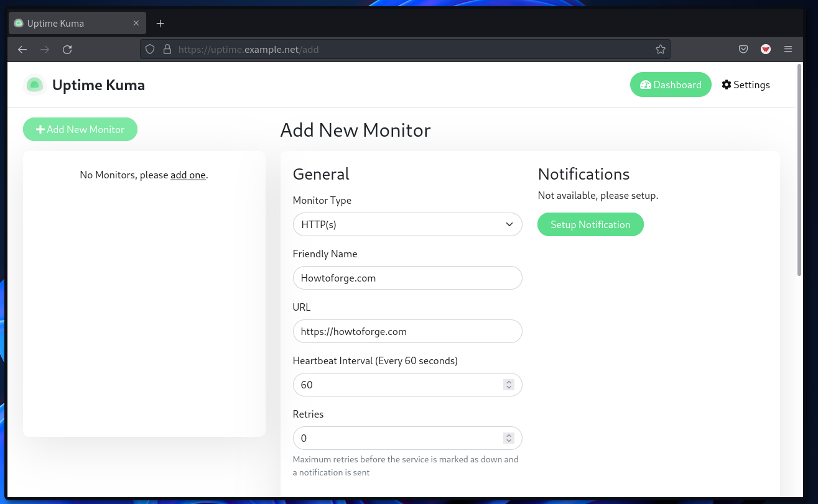
Task: Click the Add New Monitor button
Action: [80, 129]
